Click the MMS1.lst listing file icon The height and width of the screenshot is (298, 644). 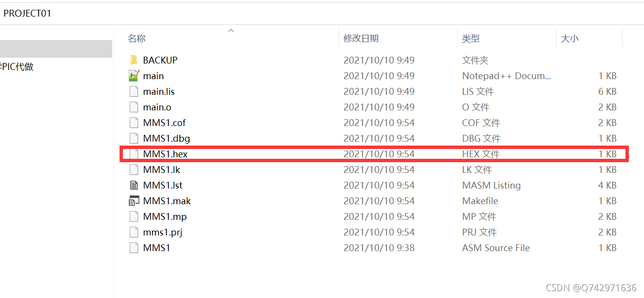click(x=134, y=185)
